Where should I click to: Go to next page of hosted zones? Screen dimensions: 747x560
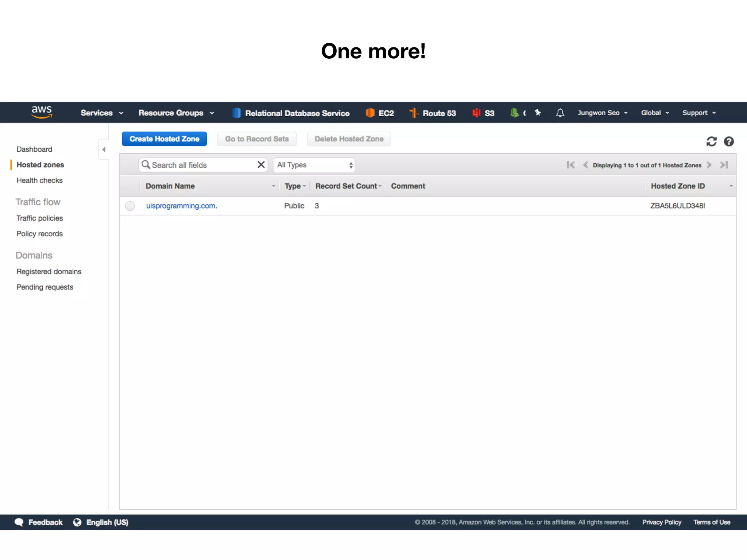pos(709,165)
